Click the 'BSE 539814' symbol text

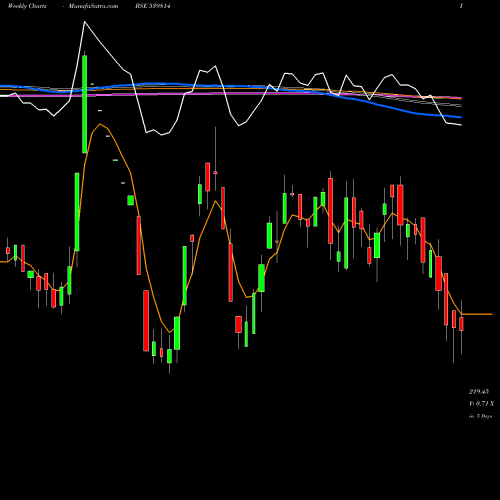(153, 6)
